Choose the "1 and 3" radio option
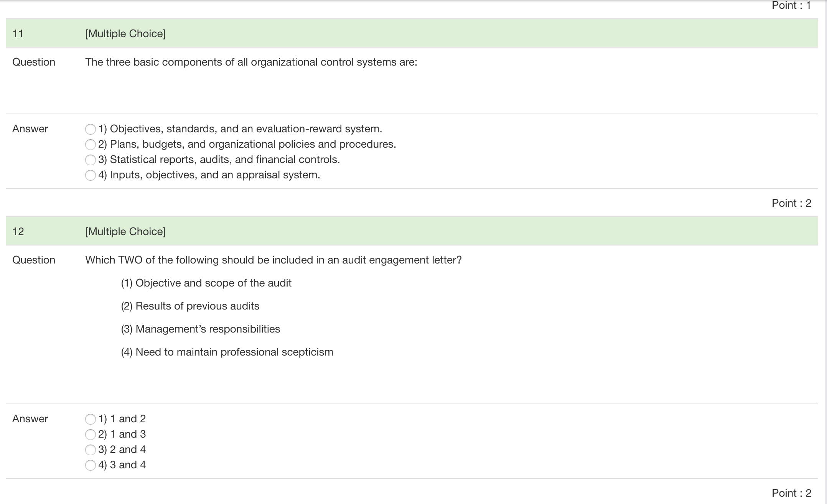The height and width of the screenshot is (504, 827). 91,434
